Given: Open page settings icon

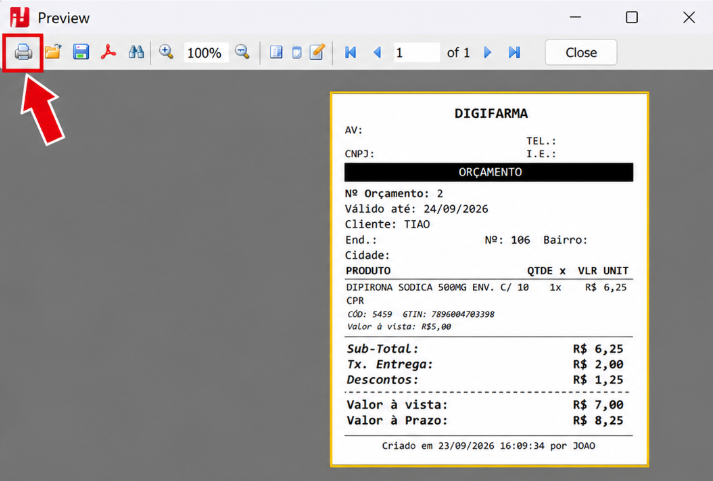Looking at the screenshot, I should (296, 52).
